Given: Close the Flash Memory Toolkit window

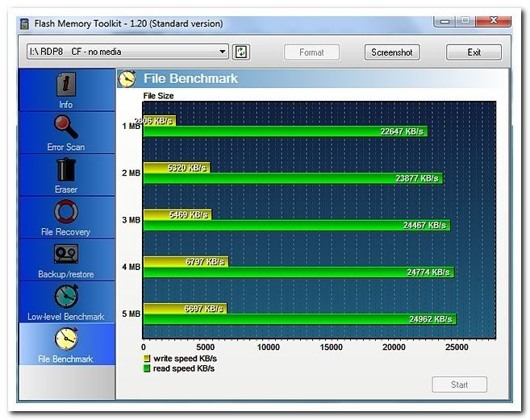Looking at the screenshot, I should tap(493, 21).
